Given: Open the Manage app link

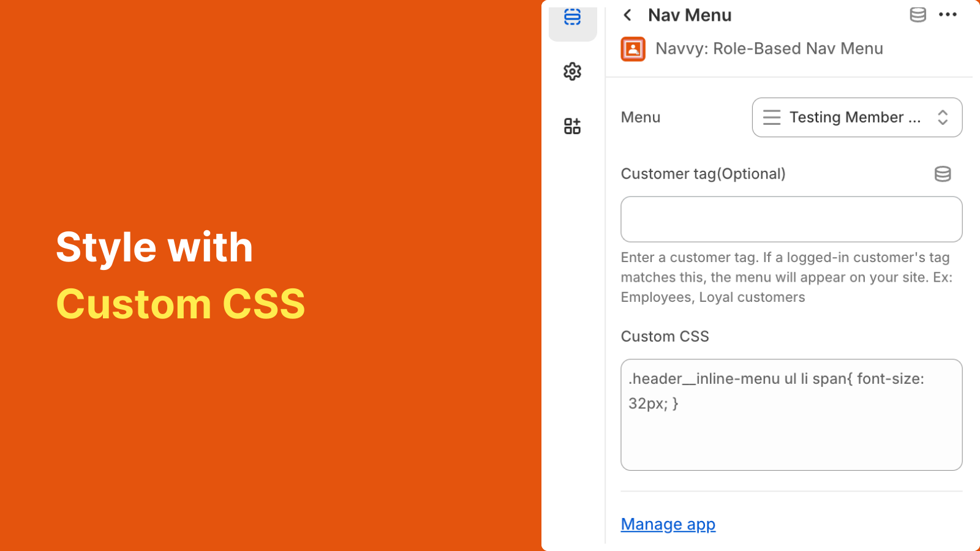Looking at the screenshot, I should coord(668,524).
